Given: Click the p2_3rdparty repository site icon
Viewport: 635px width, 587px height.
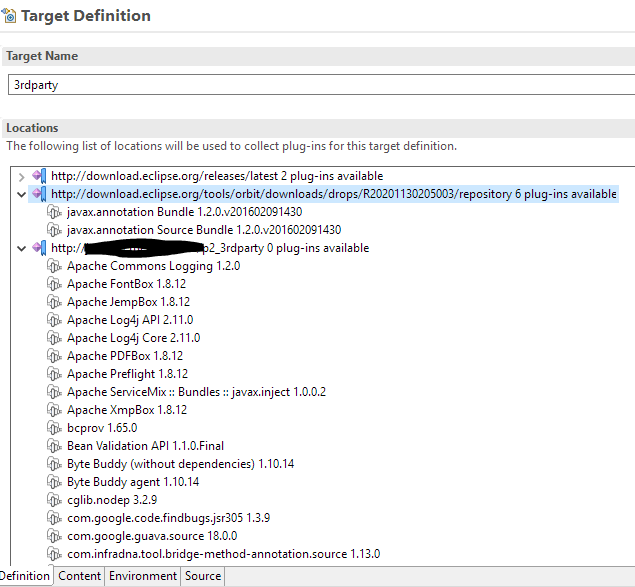Looking at the screenshot, I should (39, 248).
